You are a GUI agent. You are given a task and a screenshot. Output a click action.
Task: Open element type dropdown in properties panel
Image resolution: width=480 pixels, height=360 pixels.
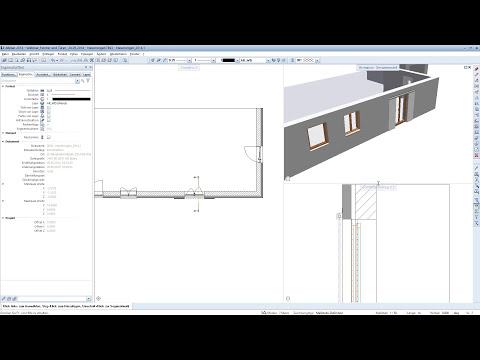coord(77,81)
